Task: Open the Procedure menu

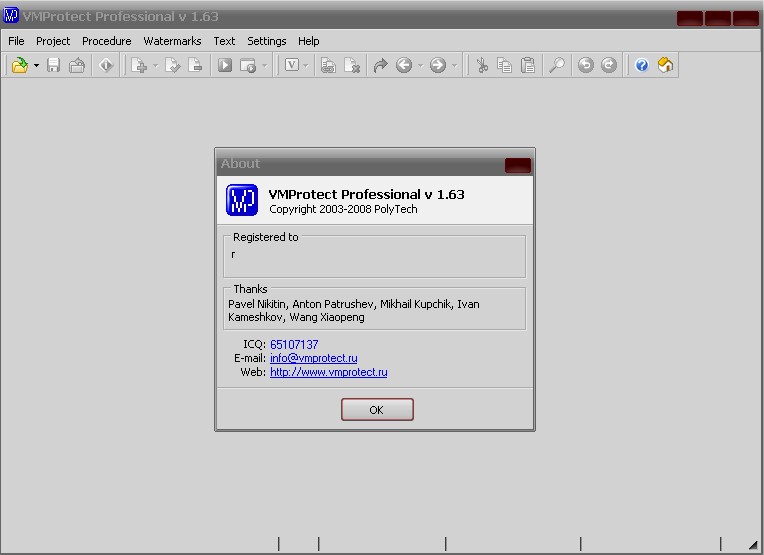Action: click(107, 41)
